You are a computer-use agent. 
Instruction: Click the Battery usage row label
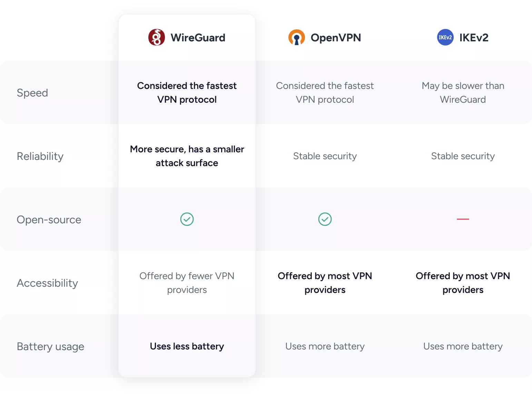pyautogui.click(x=50, y=346)
